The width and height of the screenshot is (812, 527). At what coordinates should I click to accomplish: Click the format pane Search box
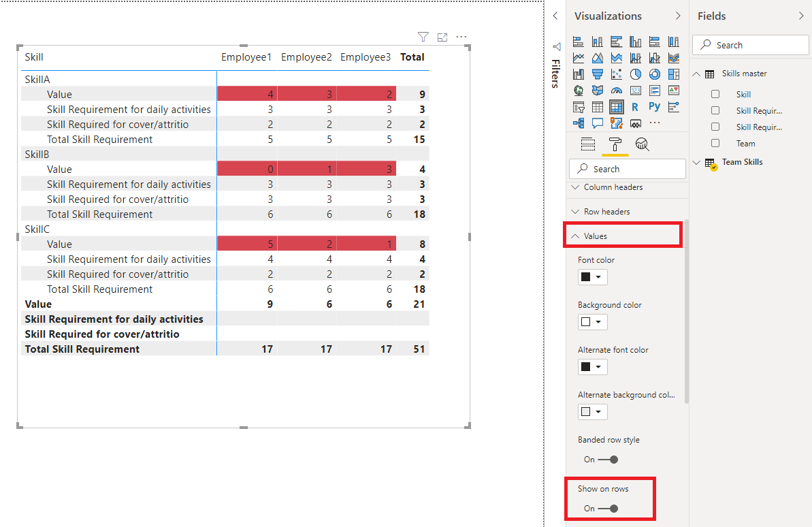click(x=627, y=169)
